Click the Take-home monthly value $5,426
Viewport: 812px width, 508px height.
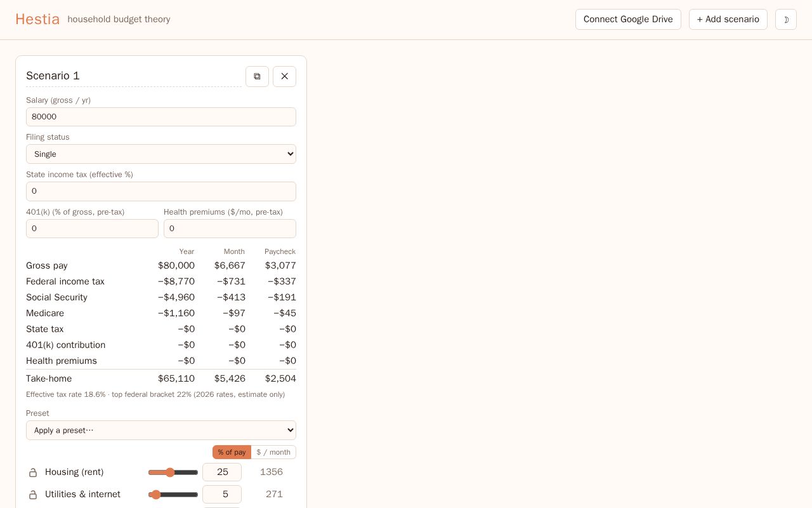tap(230, 378)
